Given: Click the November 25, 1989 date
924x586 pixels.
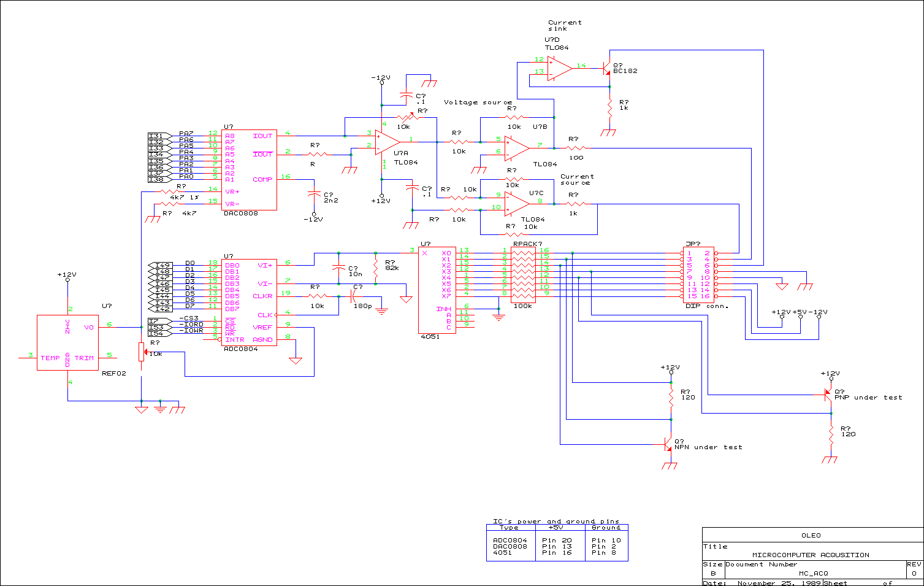Looking at the screenshot, I should point(779,583).
